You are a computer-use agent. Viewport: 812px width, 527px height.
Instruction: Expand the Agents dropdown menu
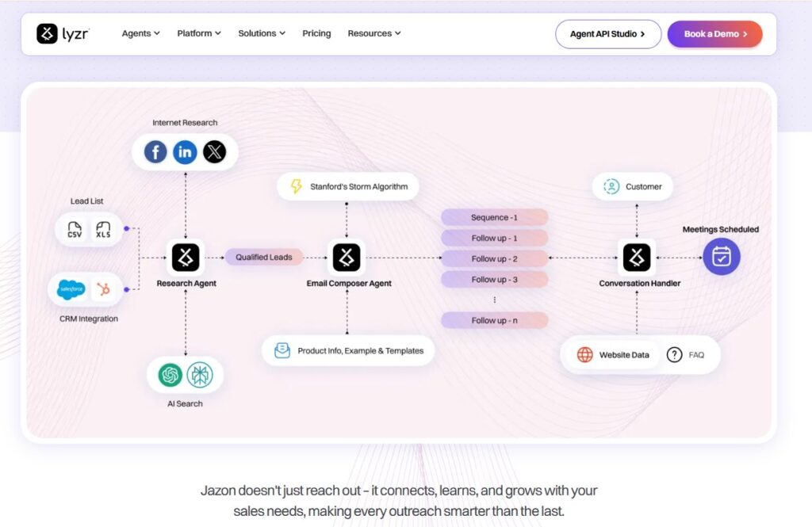click(x=141, y=33)
